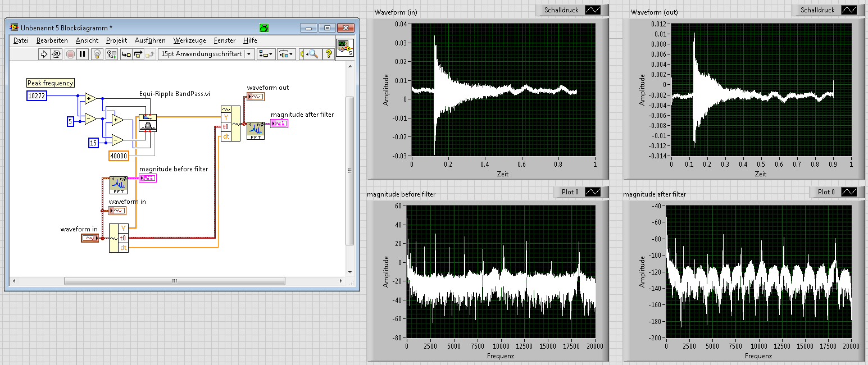Click the LabVIEW window title bar icon

coord(14,28)
